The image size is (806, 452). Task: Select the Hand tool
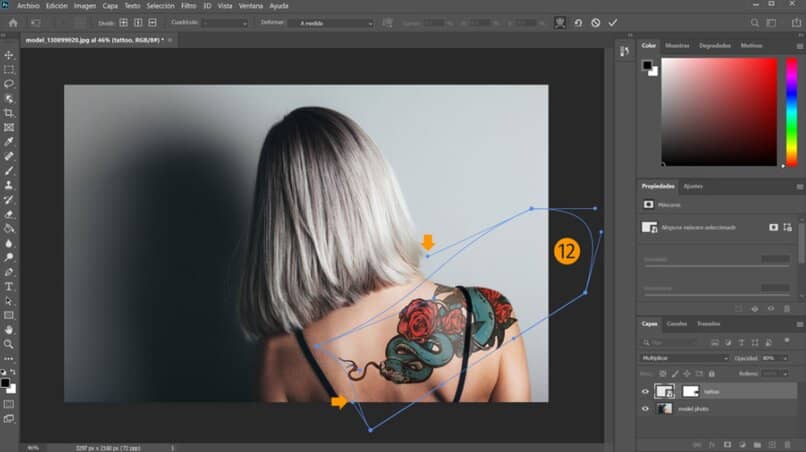tap(9, 330)
